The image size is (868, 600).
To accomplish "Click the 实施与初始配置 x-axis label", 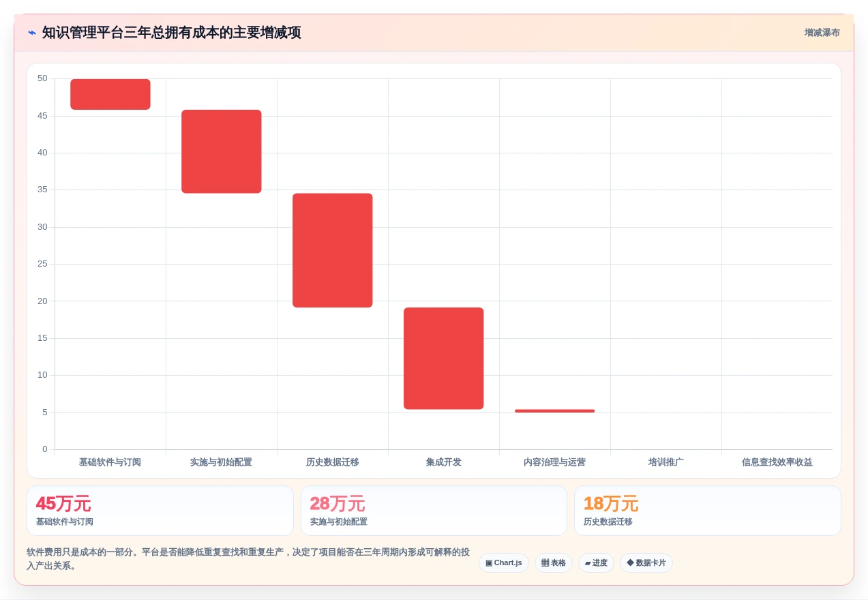I will 221,462.
